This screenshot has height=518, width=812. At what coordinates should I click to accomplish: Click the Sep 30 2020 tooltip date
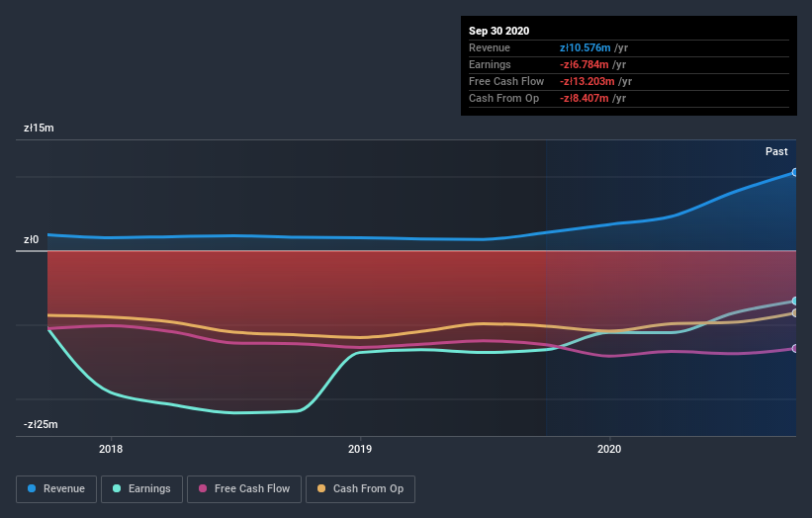click(x=499, y=31)
